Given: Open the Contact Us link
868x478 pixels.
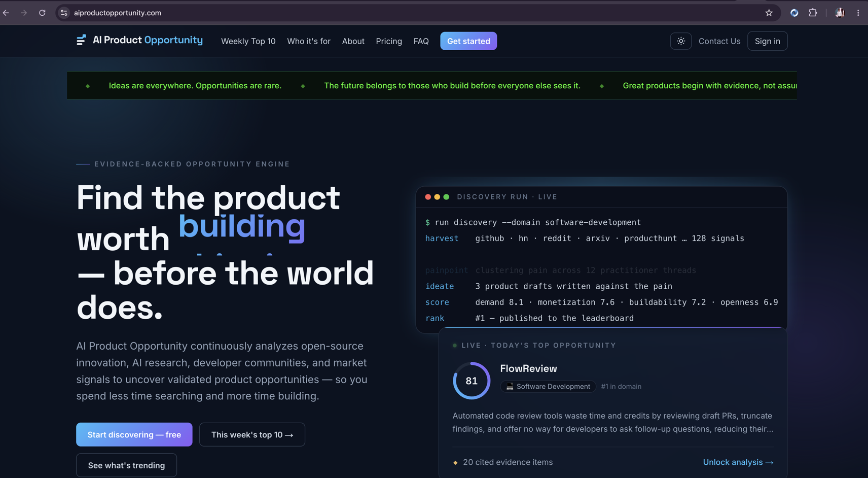Looking at the screenshot, I should pyautogui.click(x=719, y=41).
